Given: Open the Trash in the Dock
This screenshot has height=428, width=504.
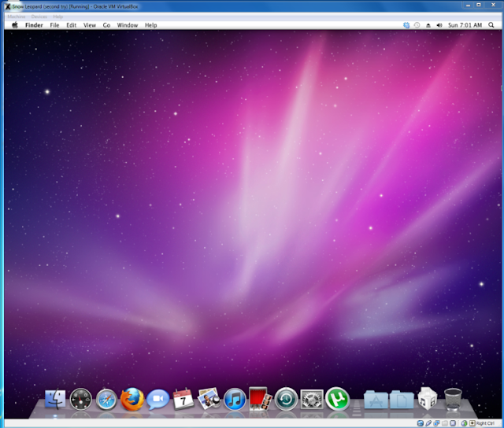Looking at the screenshot, I should pos(453,399).
